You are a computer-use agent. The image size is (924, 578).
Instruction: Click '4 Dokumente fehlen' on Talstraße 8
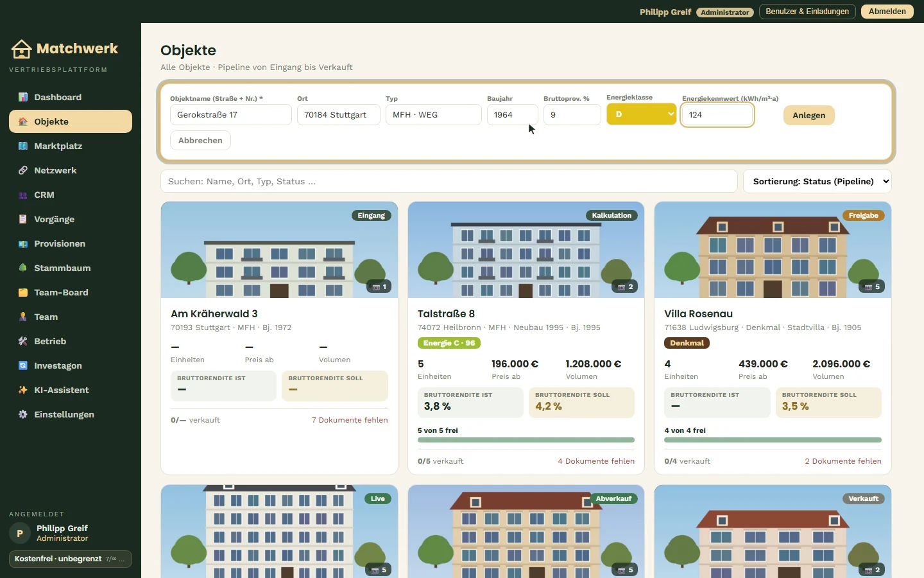pos(596,461)
